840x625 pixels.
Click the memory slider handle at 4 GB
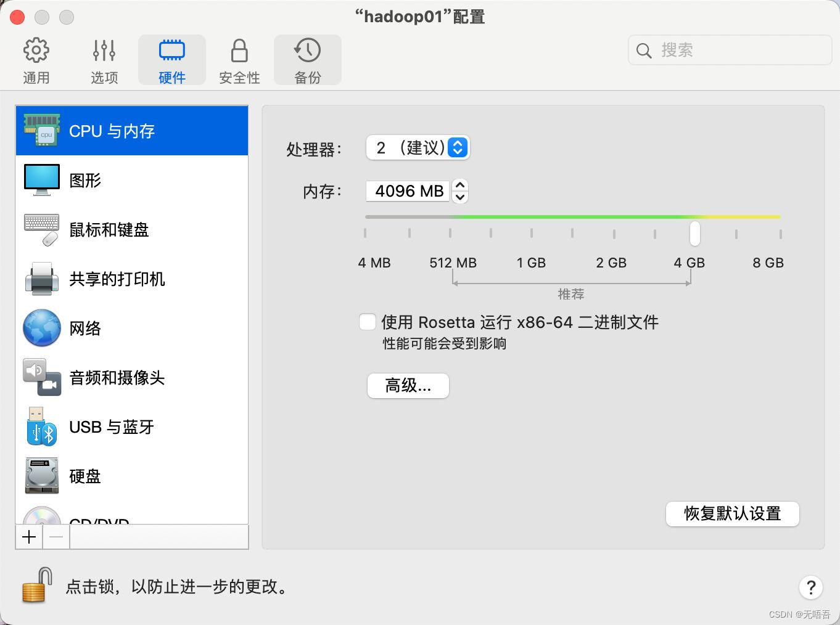[695, 233]
